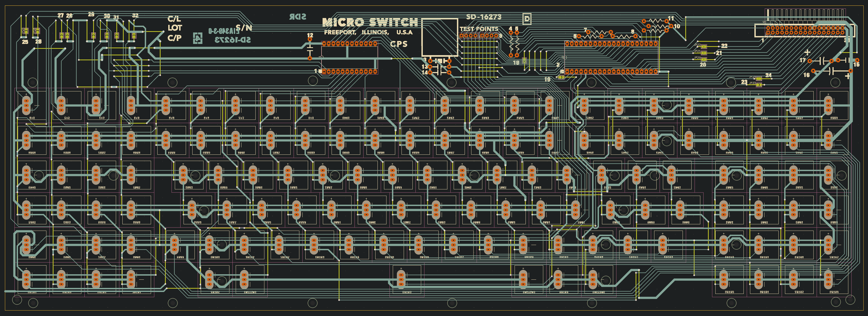Click the orange pad labeled 17
This screenshot has width=868, height=316.
(x=810, y=61)
